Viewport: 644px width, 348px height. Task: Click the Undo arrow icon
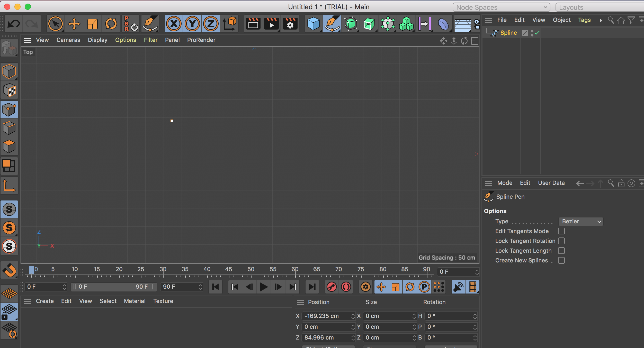[13, 24]
